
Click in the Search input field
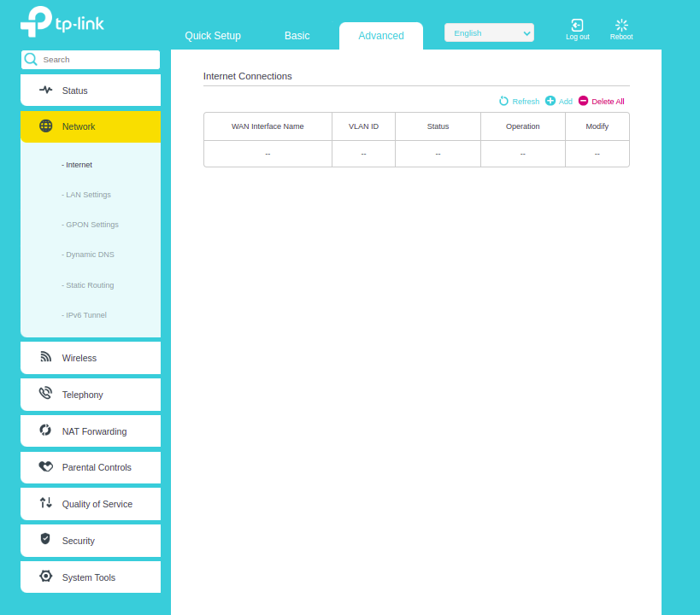point(98,60)
